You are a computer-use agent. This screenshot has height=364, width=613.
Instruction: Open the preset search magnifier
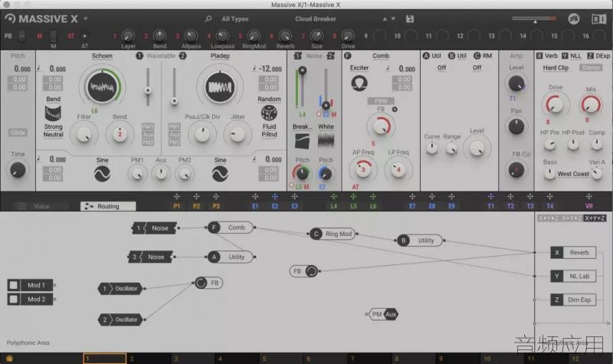(208, 18)
